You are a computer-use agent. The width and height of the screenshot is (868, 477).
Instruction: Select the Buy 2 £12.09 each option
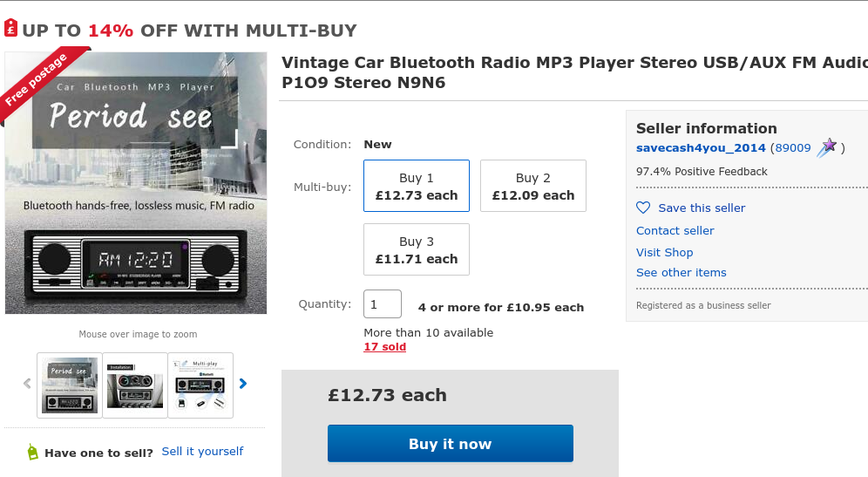coord(533,186)
